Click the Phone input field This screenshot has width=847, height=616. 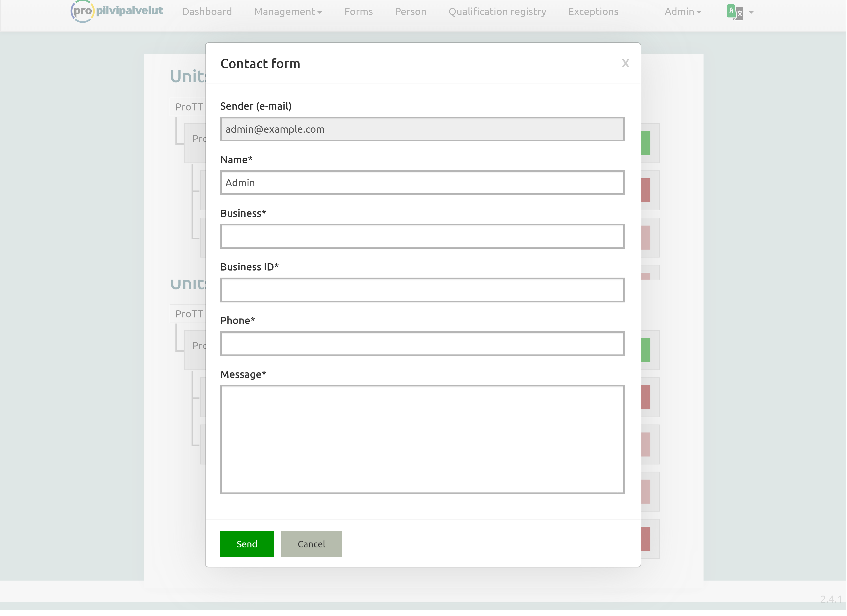click(x=422, y=344)
